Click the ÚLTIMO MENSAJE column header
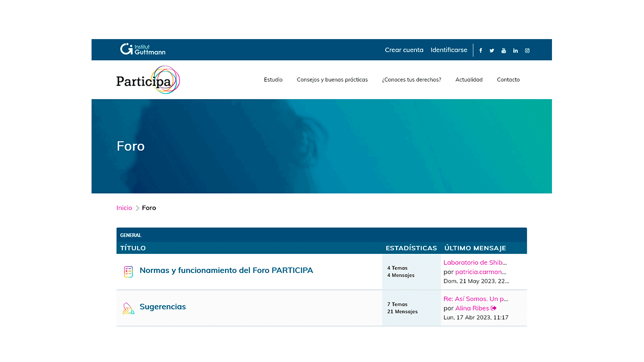The height and width of the screenshot is (362, 644). coord(475,248)
